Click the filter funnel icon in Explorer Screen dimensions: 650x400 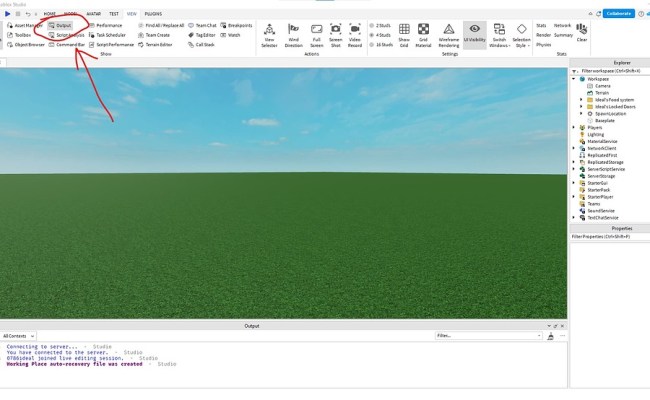tap(575, 71)
